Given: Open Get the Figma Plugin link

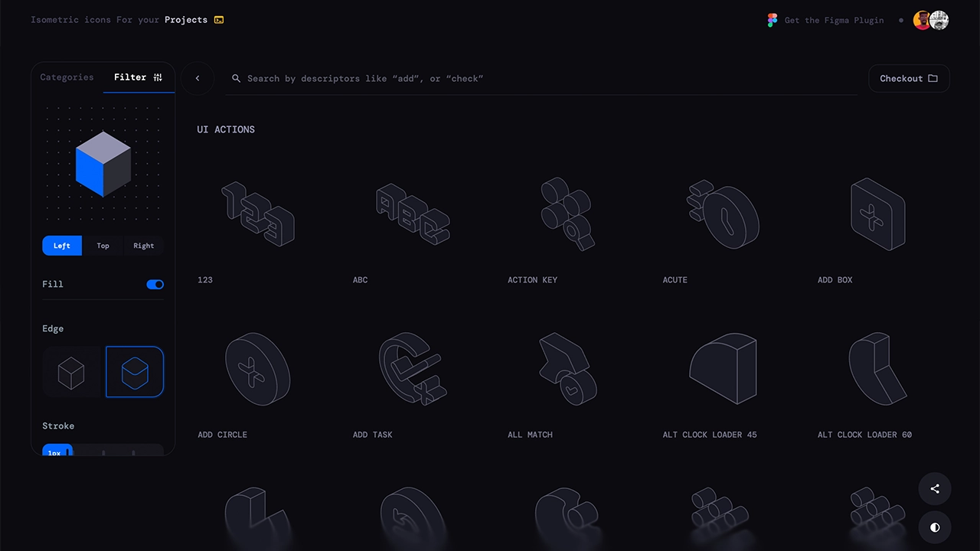Looking at the screenshot, I should pos(825,21).
